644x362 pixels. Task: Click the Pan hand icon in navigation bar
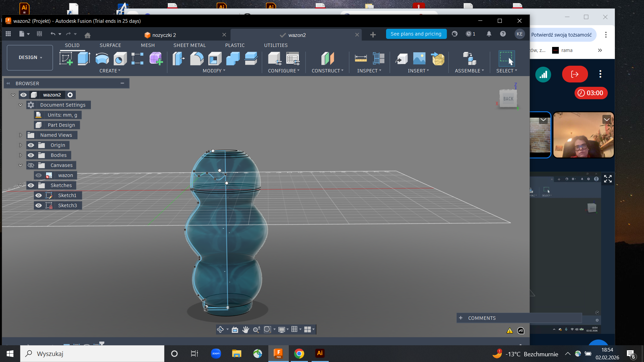pyautogui.click(x=246, y=329)
